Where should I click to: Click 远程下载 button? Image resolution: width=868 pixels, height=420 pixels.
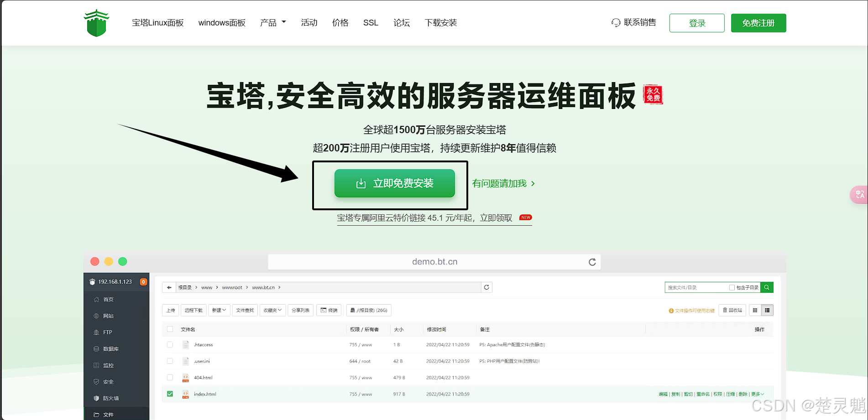click(x=193, y=310)
